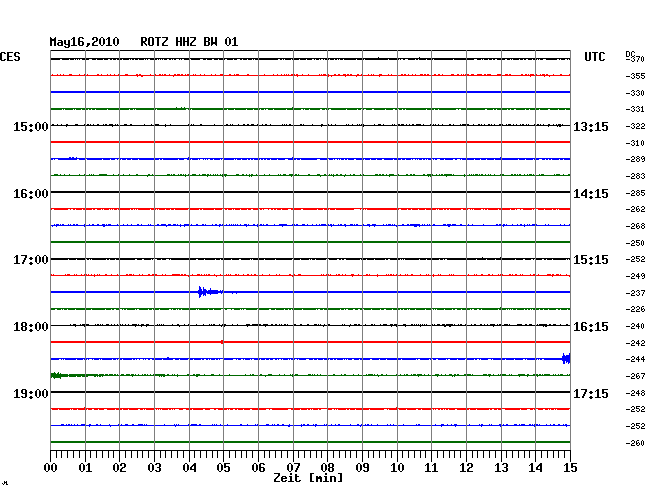Image resolution: width=650 pixels, height=494 pixels.
Task: Click the DC offset value -260
Action: point(635,443)
